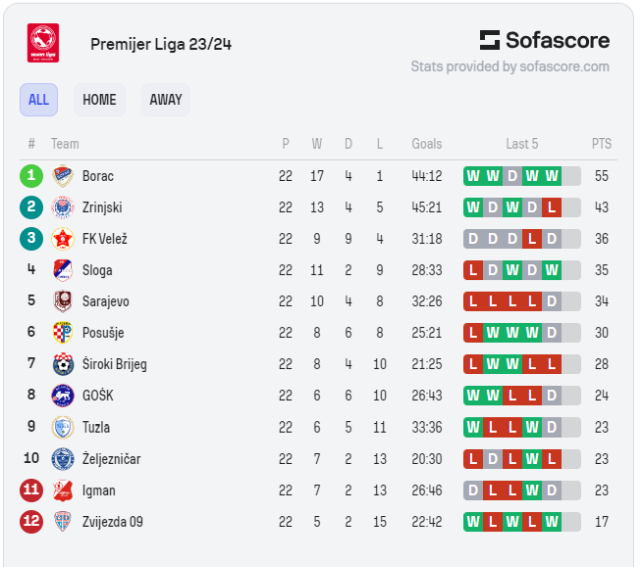The width and height of the screenshot is (640, 567).
Task: Click the Igman position 11 badge
Action: (31, 490)
